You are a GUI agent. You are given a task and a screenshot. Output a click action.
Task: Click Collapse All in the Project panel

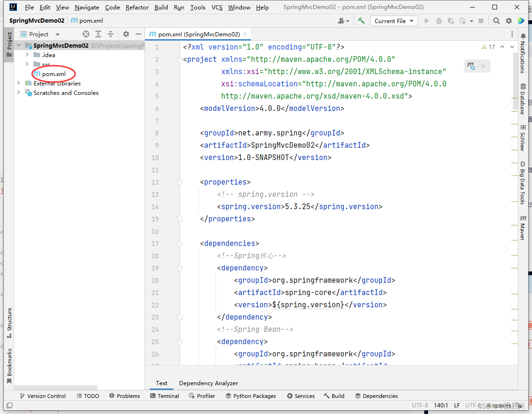pyautogui.click(x=110, y=34)
